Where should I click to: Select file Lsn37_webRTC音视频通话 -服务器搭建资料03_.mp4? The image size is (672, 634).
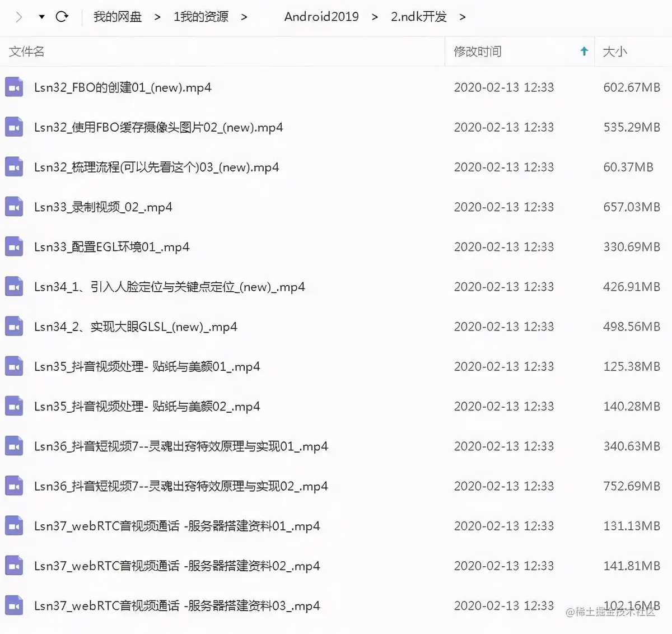click(x=177, y=605)
